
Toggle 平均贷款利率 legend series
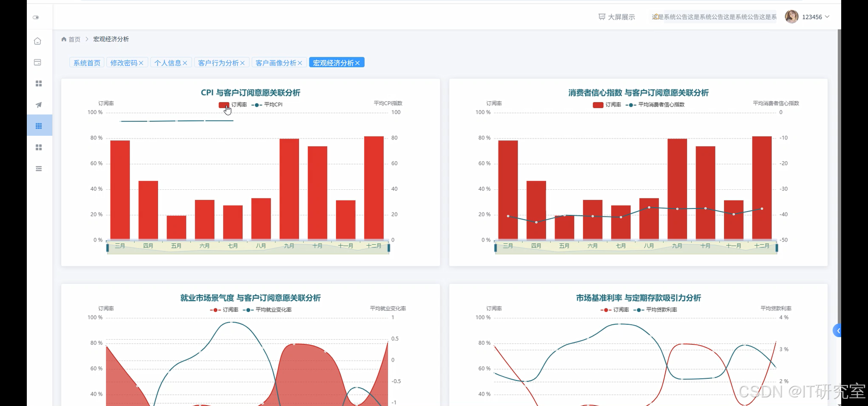[x=655, y=310]
